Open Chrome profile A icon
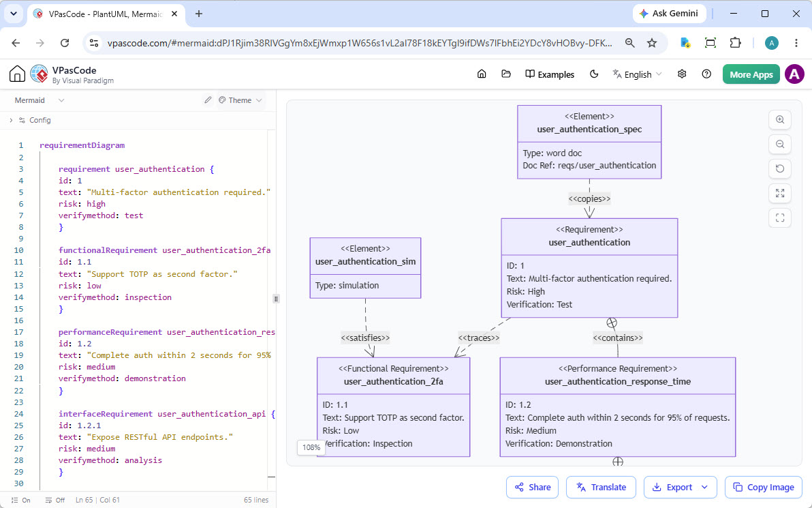Viewport: 812px width, 508px height. pos(772,43)
